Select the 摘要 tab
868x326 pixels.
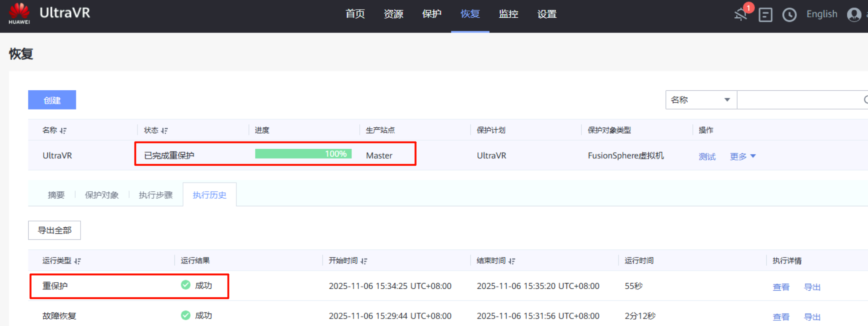[56, 195]
